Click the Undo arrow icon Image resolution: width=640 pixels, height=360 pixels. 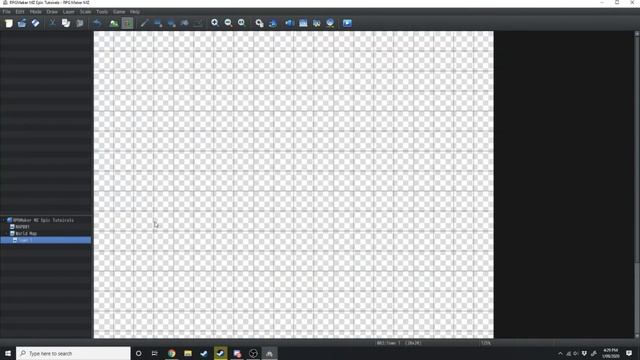[97, 23]
